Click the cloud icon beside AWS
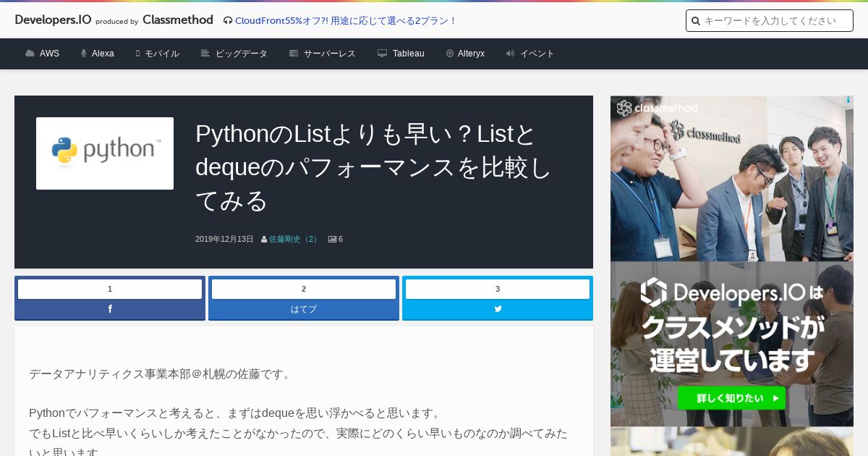 (30, 54)
